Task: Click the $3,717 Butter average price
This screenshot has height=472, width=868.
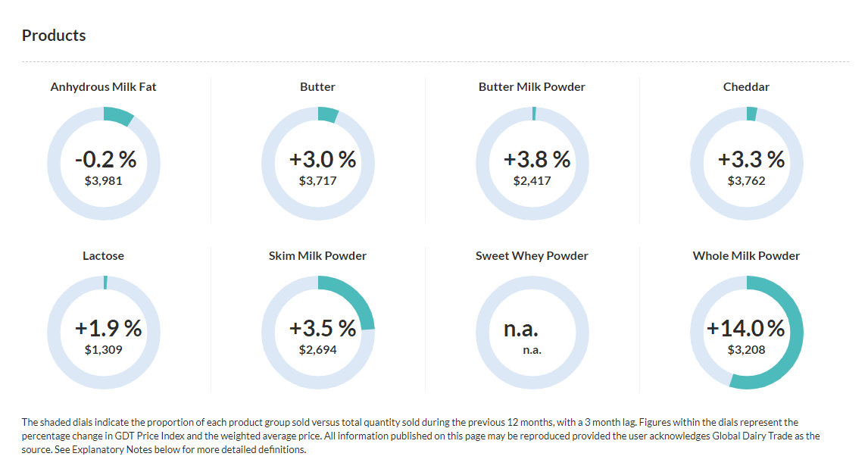Action: click(318, 181)
